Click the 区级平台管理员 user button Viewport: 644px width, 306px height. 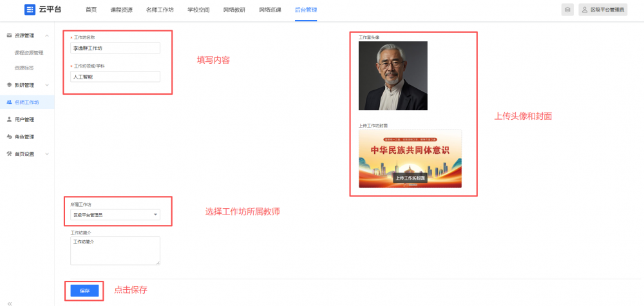(603, 10)
